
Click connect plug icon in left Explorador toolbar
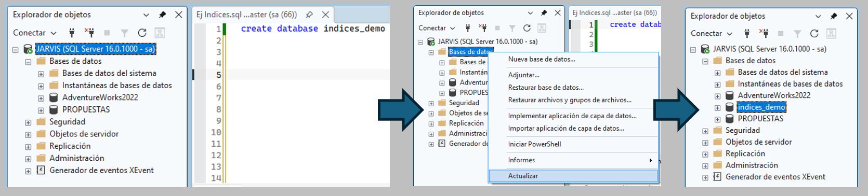coord(72,33)
